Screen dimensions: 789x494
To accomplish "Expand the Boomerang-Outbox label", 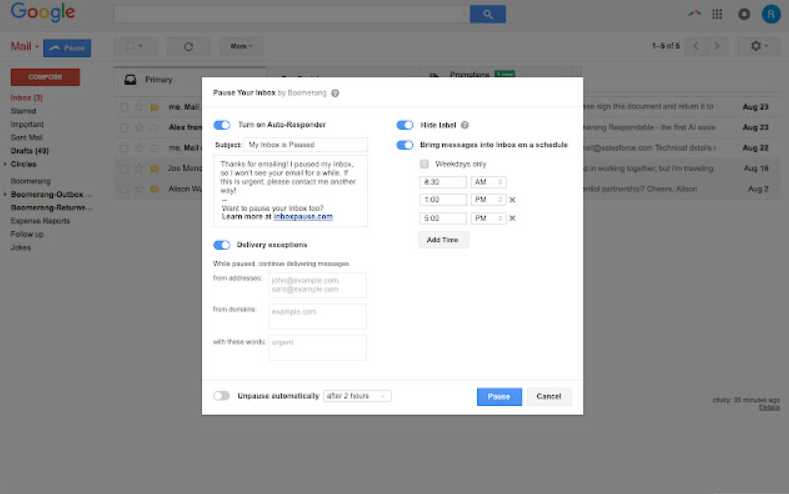I will 5,194.
